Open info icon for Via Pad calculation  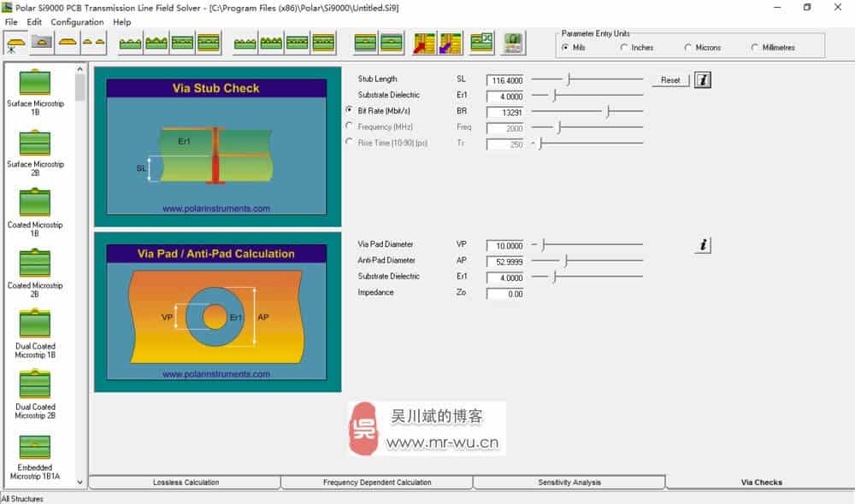(x=702, y=245)
